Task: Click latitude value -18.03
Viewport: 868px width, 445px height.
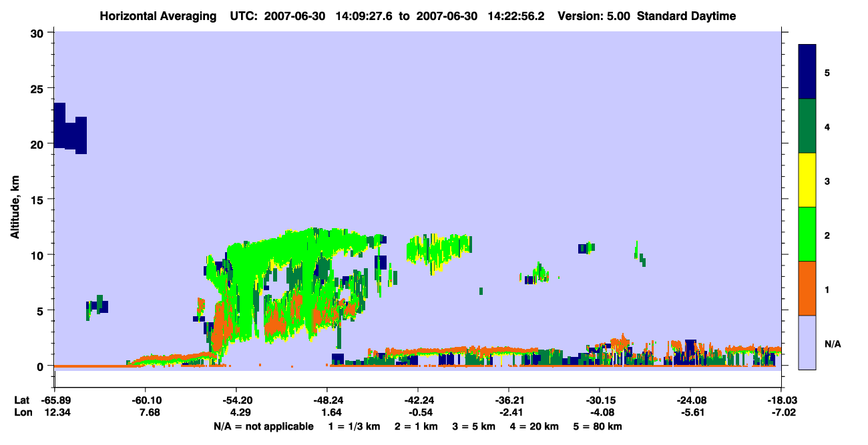Action: 781,400
